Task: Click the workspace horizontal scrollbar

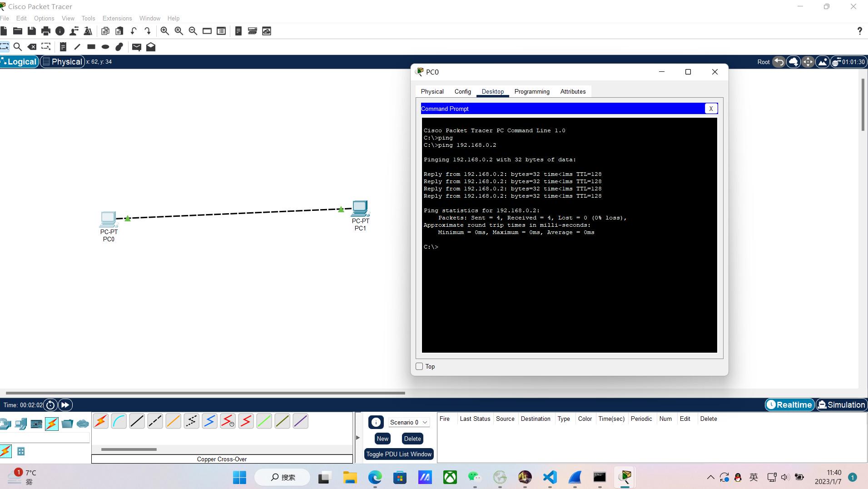Action: (x=204, y=393)
